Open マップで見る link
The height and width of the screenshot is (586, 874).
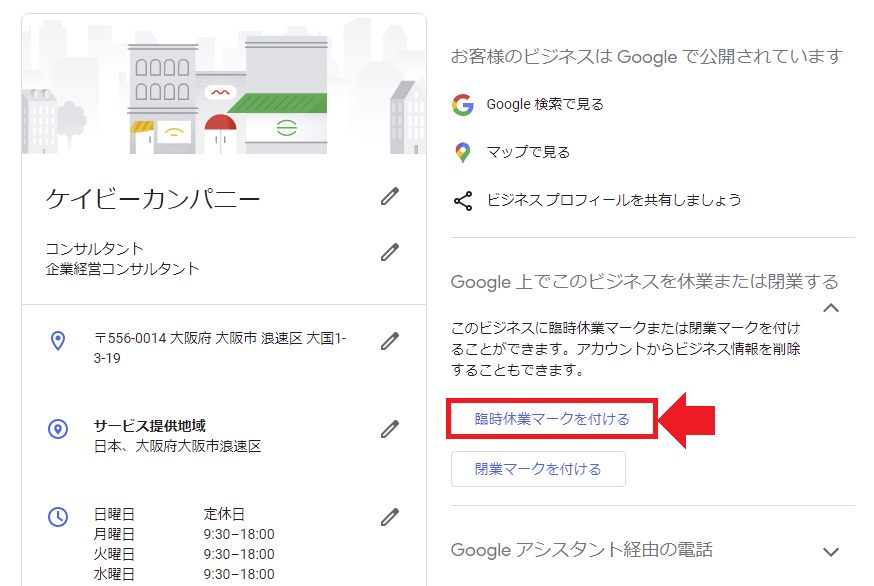click(528, 152)
